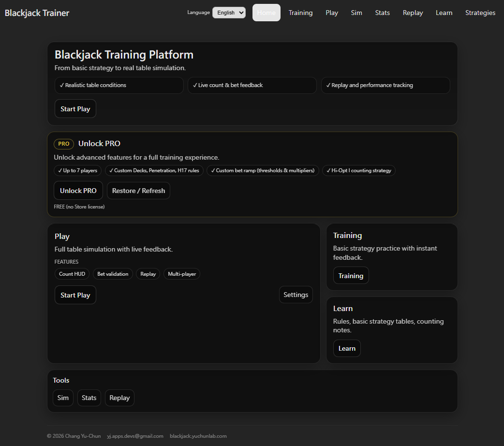Open Settings in the Play card
Image resolution: width=504 pixels, height=446 pixels.
pyautogui.click(x=296, y=295)
